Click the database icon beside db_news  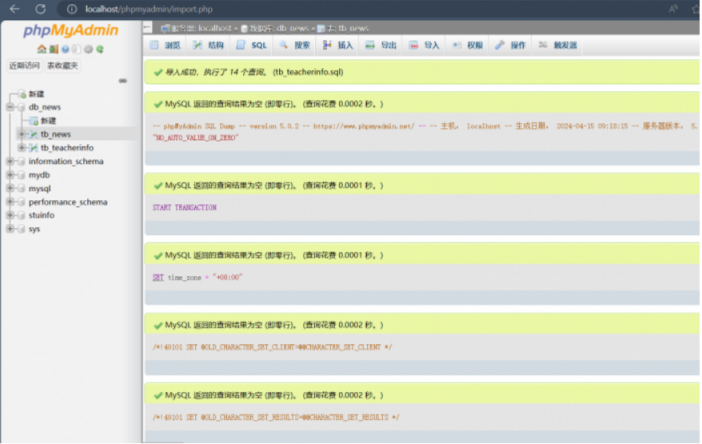coord(21,107)
